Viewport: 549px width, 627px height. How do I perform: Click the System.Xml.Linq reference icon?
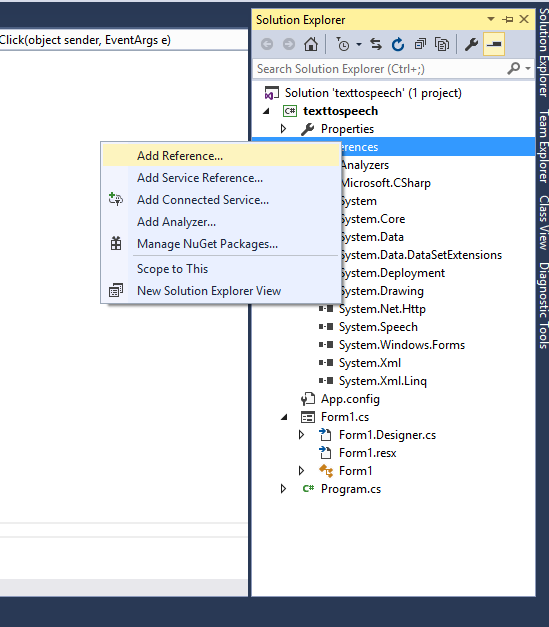(326, 381)
